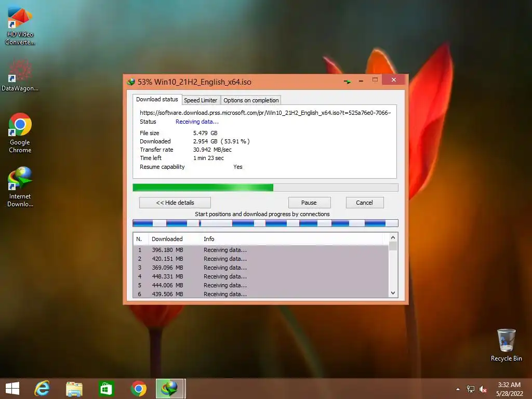Click downloaded value 2.954 GB
This screenshot has height=399, width=532.
click(205, 141)
